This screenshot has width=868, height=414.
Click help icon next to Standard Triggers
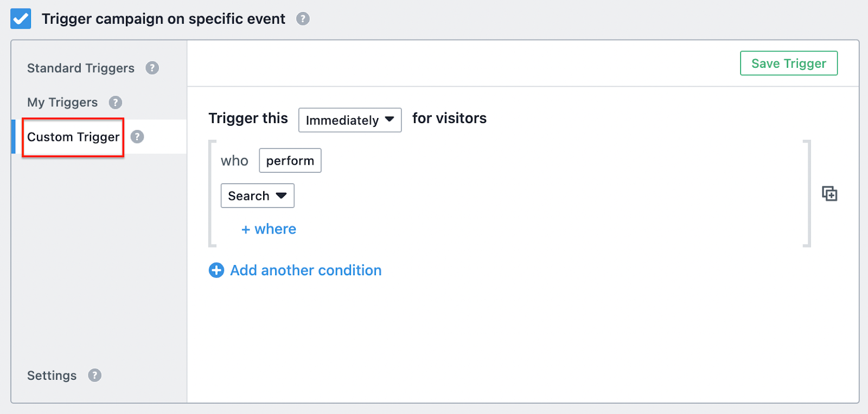[x=152, y=68]
